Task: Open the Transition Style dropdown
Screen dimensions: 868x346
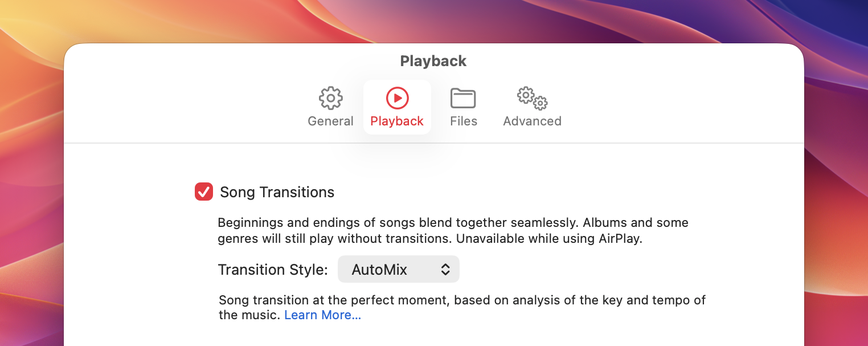Action: point(398,270)
